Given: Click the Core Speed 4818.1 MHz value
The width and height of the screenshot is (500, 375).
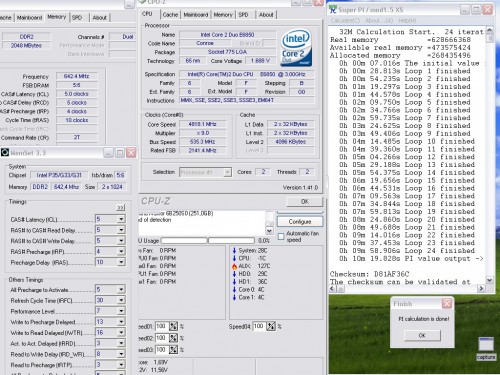Looking at the screenshot, I should (x=203, y=124).
